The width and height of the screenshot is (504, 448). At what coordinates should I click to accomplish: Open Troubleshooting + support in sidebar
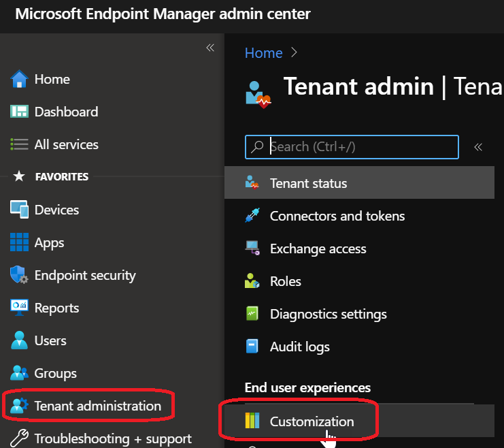[x=113, y=438]
